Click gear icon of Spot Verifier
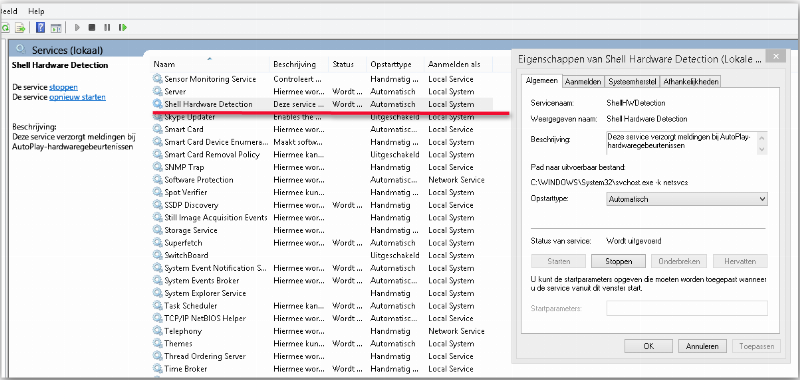Screen dimensions: 800x380 pyautogui.click(x=158, y=192)
